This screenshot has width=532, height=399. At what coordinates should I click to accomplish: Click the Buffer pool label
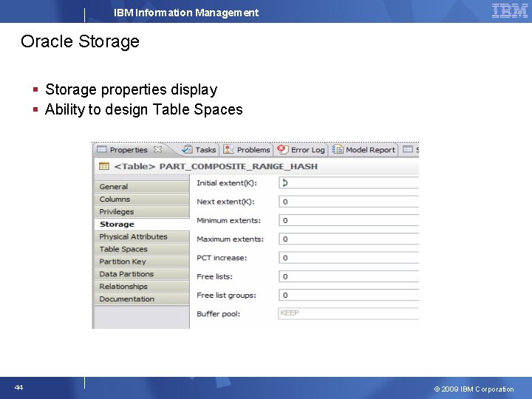point(219,314)
